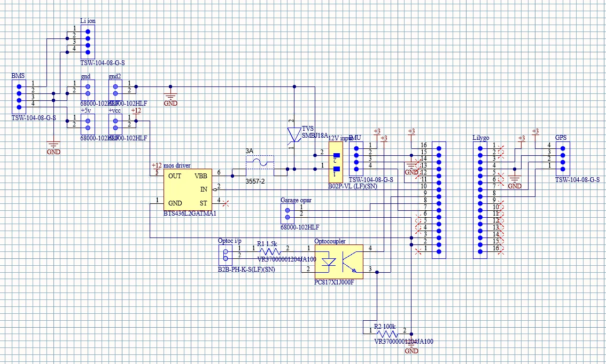Select the TVS SMBJ18A diode symbol

click(294, 134)
